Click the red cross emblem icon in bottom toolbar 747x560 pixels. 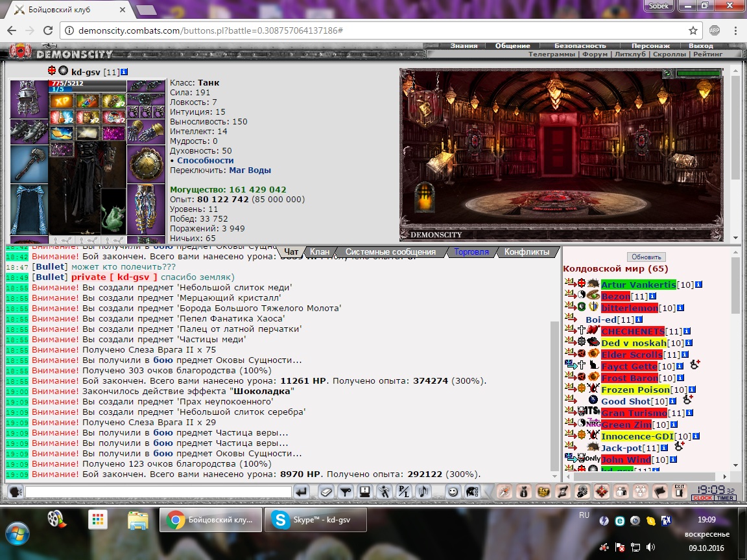(x=602, y=491)
